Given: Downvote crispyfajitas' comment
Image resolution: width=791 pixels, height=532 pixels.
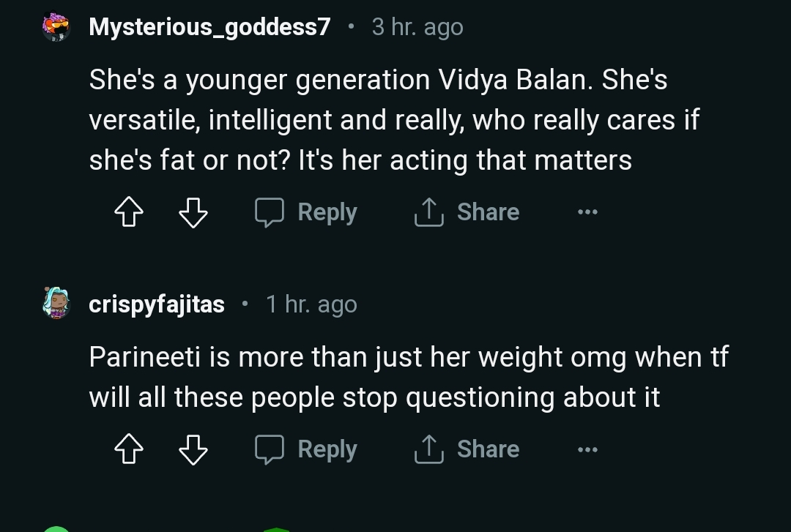Looking at the screenshot, I should click(x=193, y=450).
